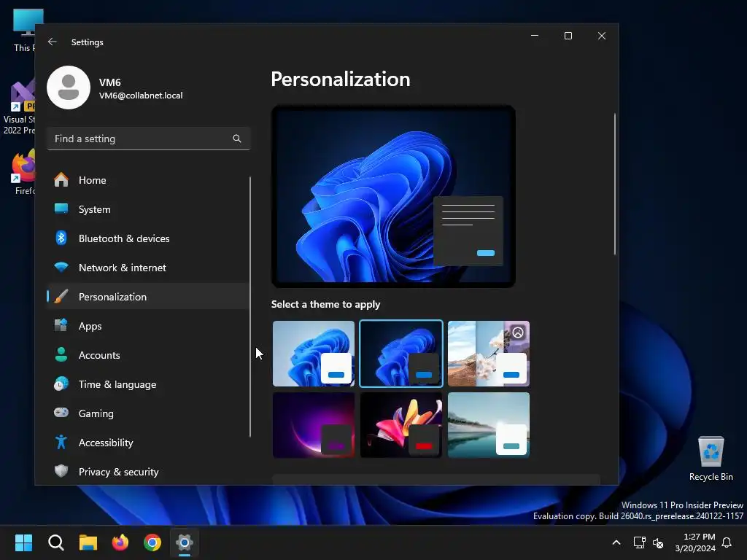The width and height of the screenshot is (747, 560).
Task: Click the Find a setting search box
Action: coord(148,139)
